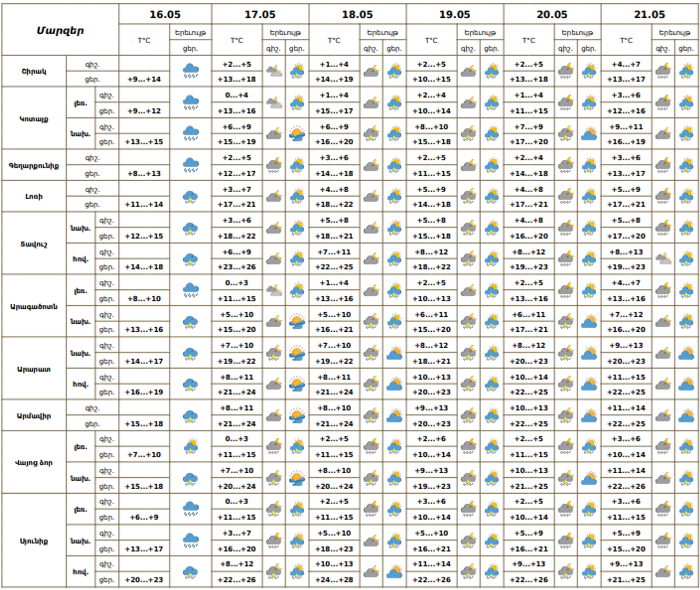Click the 16.05 date header

(x=165, y=15)
